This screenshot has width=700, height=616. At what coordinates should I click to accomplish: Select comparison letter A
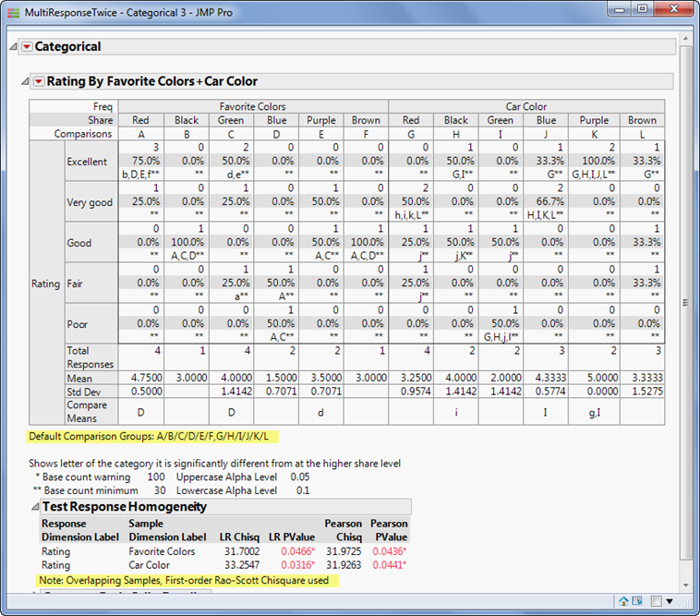141,134
